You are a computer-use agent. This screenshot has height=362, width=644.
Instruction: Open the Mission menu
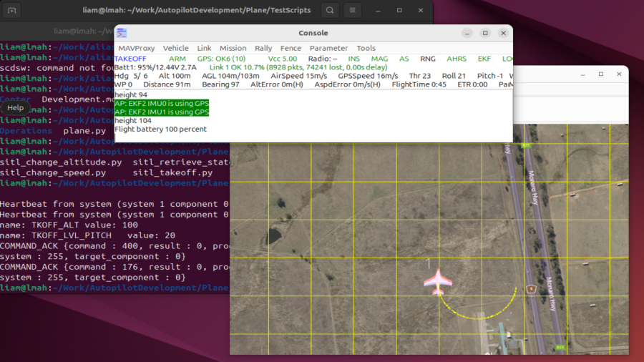233,48
